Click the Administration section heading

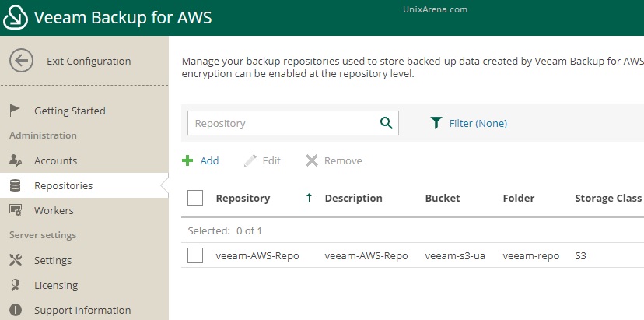(x=43, y=135)
